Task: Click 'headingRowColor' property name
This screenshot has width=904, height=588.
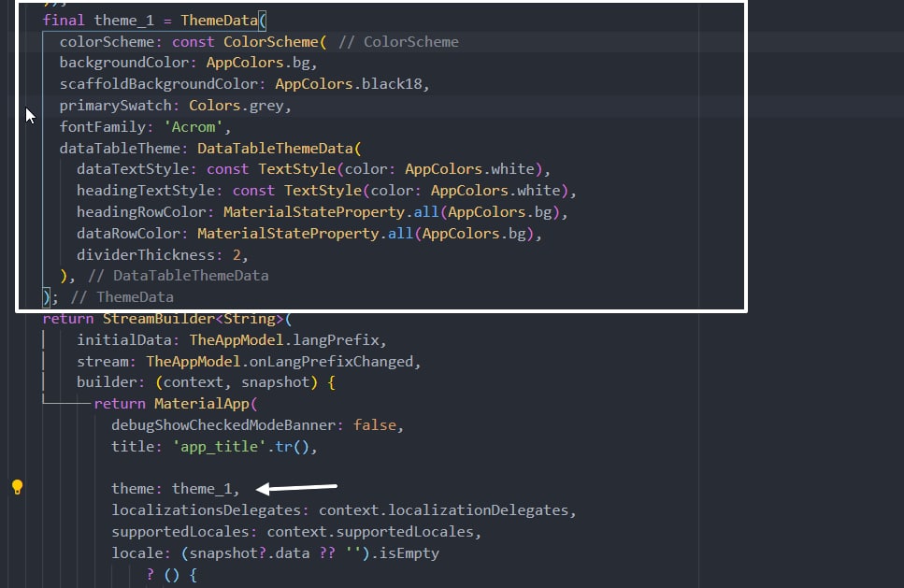Action: pos(141,212)
